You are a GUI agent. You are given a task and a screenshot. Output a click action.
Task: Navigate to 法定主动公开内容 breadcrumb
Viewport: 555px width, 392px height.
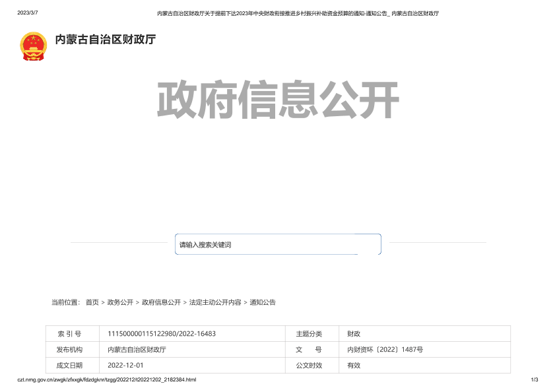215,302
